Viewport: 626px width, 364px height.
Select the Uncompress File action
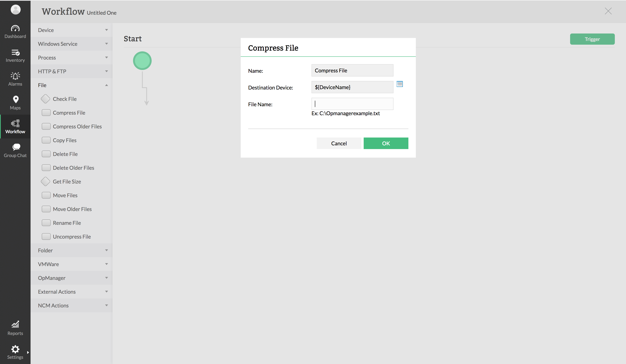click(x=72, y=237)
